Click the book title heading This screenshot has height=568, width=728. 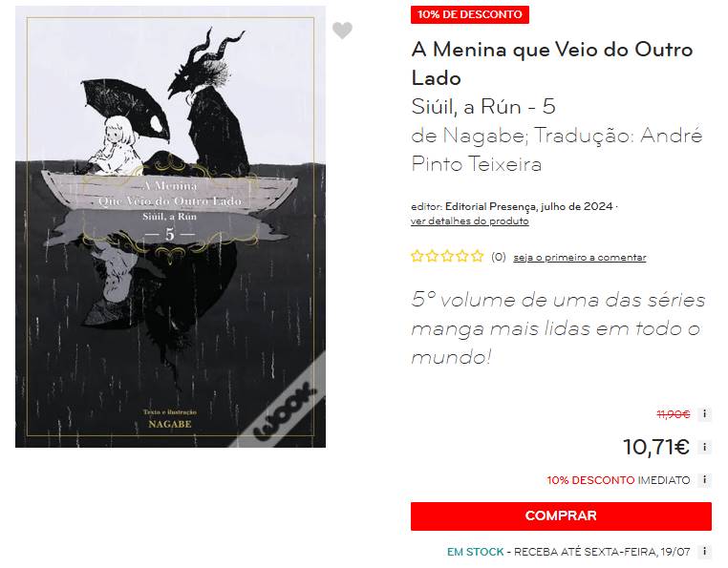552,64
